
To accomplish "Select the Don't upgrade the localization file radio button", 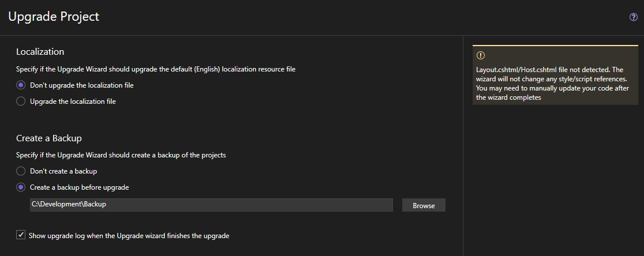I will click(21, 85).
